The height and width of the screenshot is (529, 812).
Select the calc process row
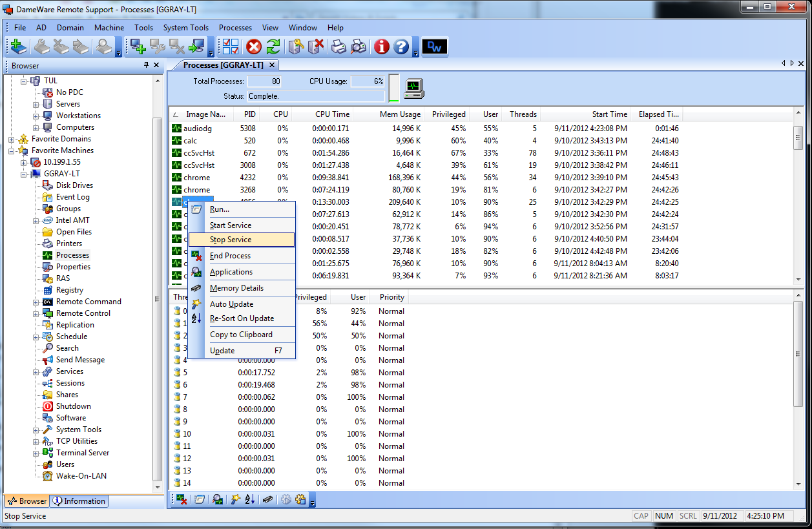click(190, 141)
